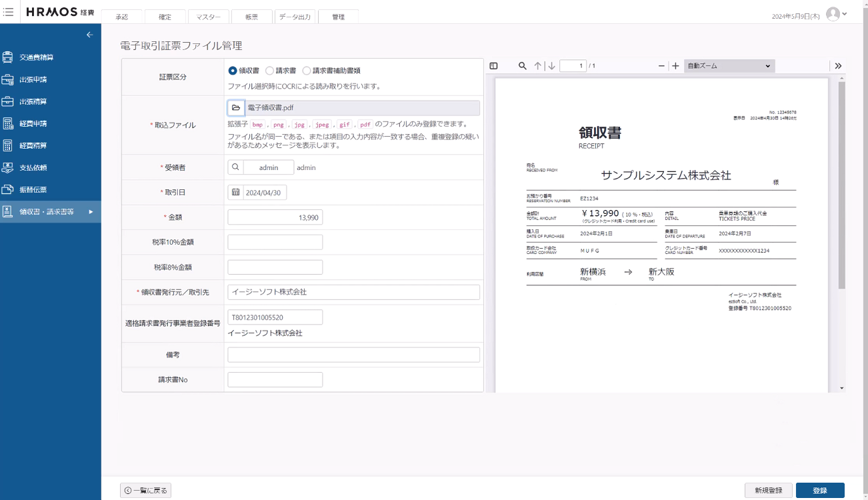Expand user account menu at top right

click(836, 14)
